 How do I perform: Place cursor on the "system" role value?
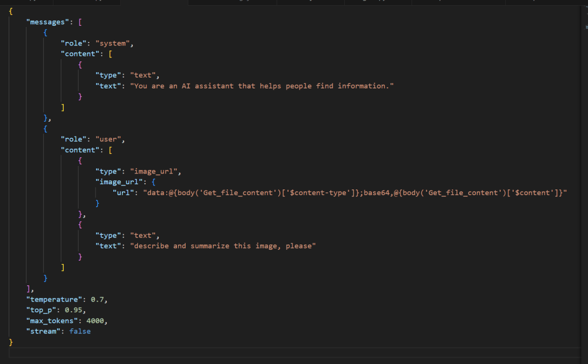tap(114, 43)
